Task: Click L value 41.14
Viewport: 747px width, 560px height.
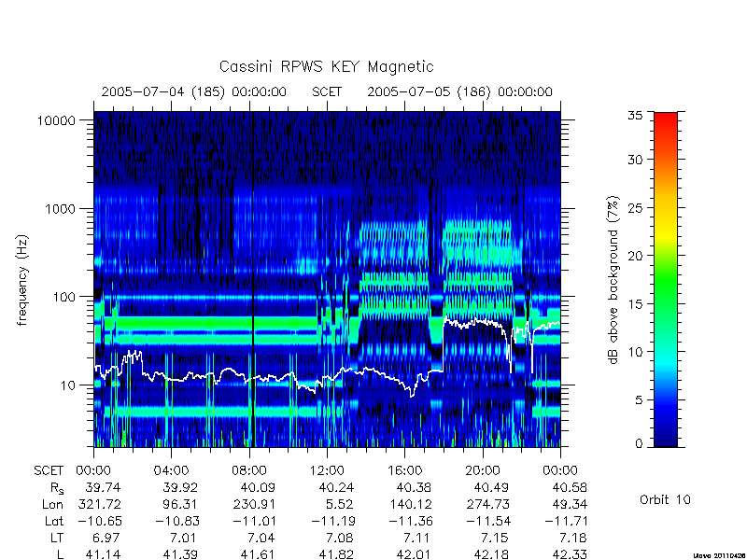Action: (103, 554)
